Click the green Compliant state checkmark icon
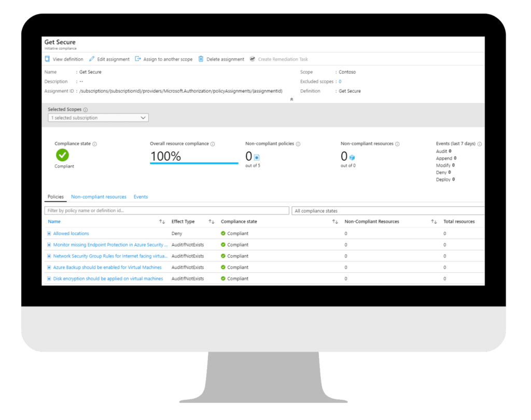The height and width of the screenshot is (420, 531). (x=63, y=156)
